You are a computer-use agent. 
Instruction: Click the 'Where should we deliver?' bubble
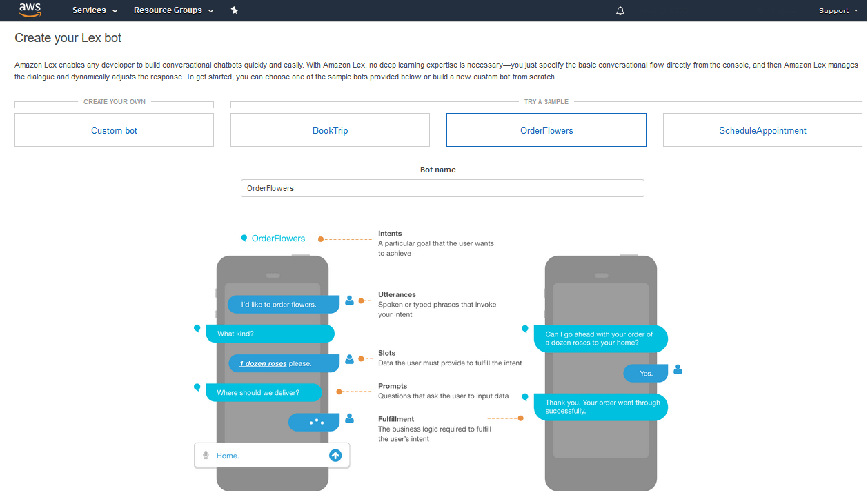264,393
